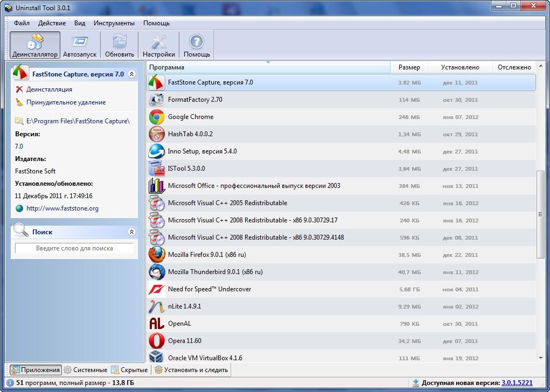Select the Google Chrome icon in list
550x392 pixels.
tap(156, 117)
